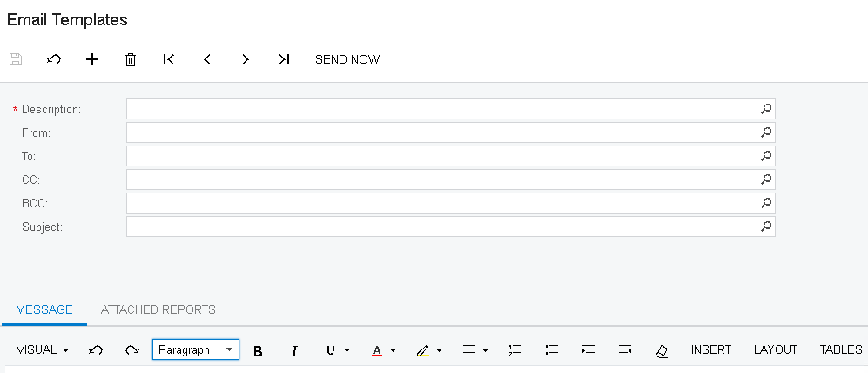Click the SEND NOW button
Screen dimensions: 868x373
(347, 59)
